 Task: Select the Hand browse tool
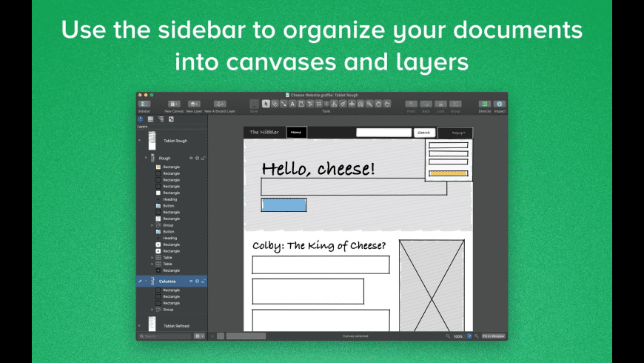(x=377, y=104)
